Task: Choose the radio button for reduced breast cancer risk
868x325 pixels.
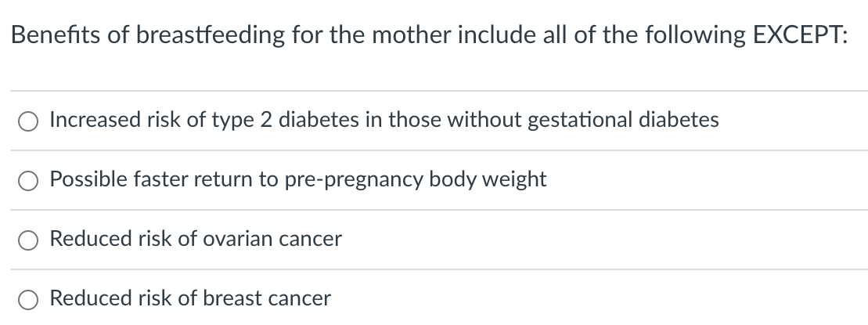Action: click(27, 299)
